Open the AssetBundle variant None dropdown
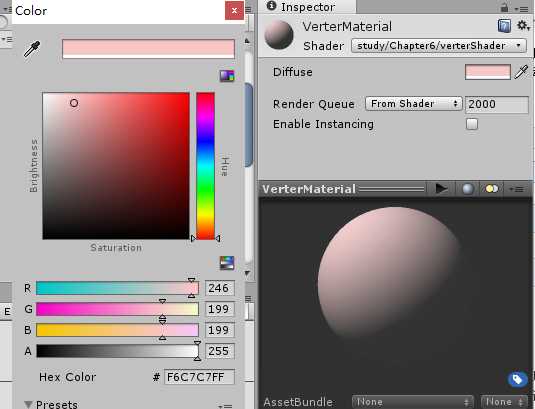The width and height of the screenshot is (535, 409). click(x=504, y=402)
